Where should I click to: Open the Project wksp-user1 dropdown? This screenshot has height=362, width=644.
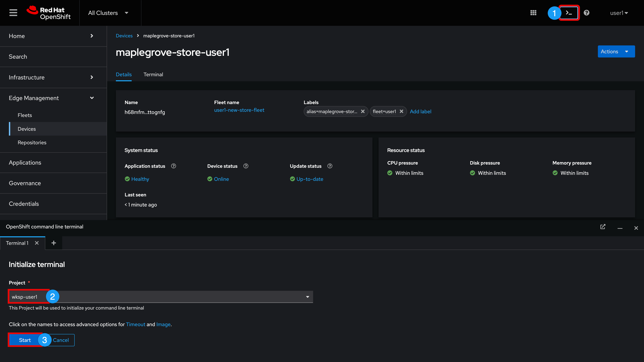161,296
